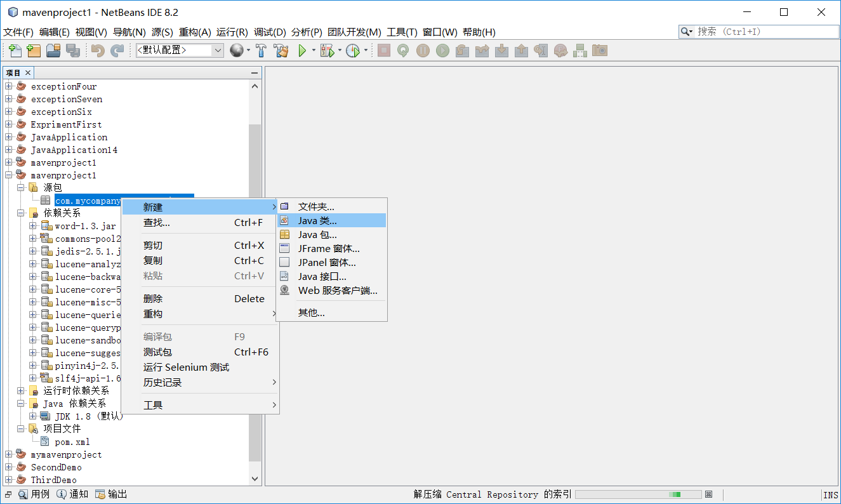Select 删除 in the context menu
The width and height of the screenshot is (841, 504).
click(200, 299)
